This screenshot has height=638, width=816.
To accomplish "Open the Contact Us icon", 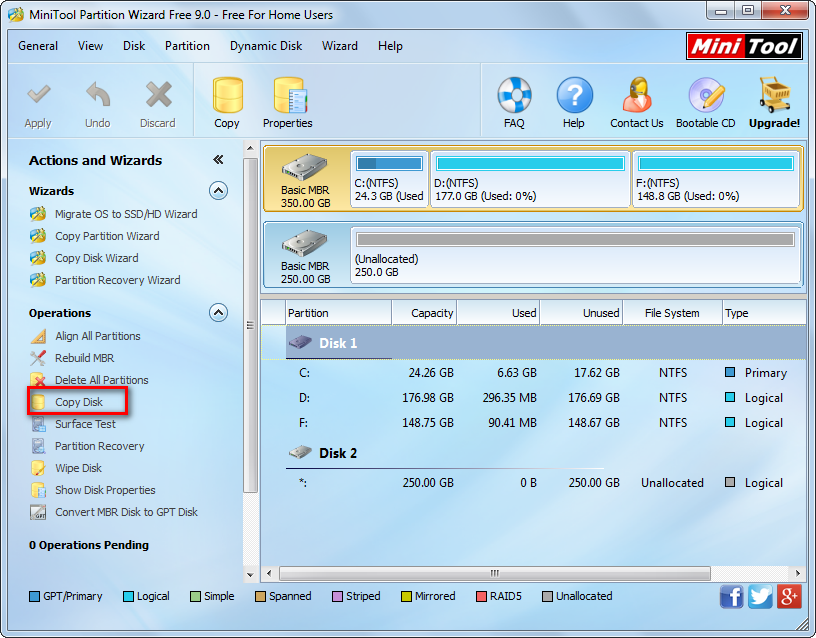I will tap(636, 95).
